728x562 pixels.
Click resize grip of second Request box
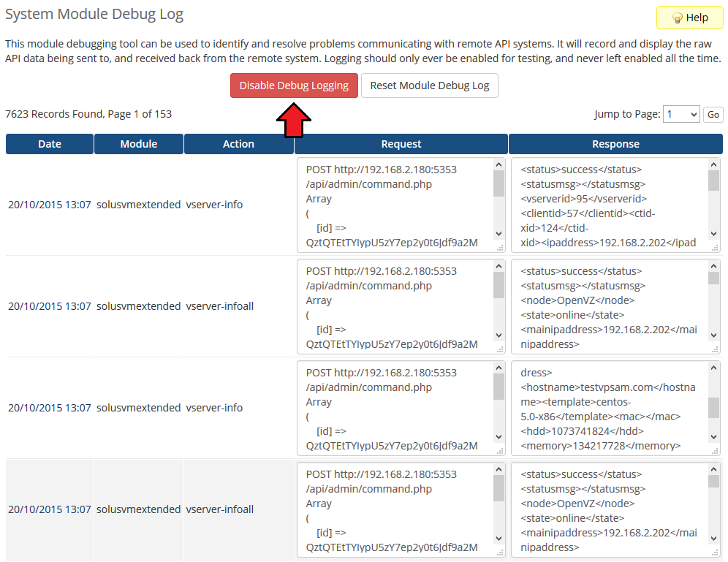500,349
